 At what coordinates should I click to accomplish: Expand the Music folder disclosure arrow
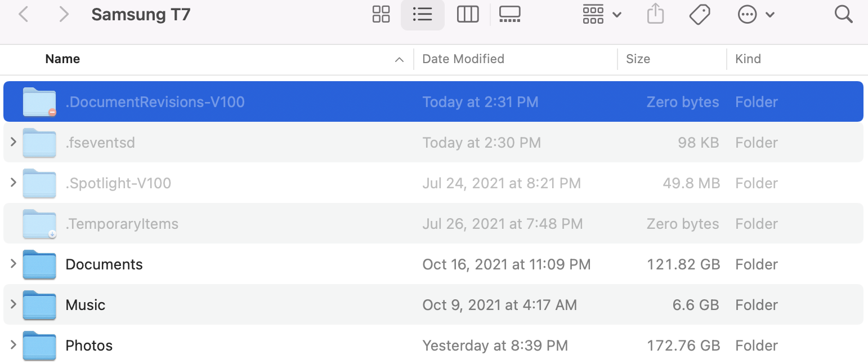point(14,305)
